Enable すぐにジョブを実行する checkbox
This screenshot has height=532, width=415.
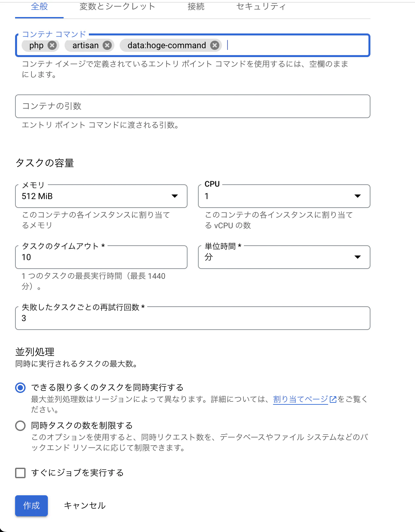(x=20, y=473)
